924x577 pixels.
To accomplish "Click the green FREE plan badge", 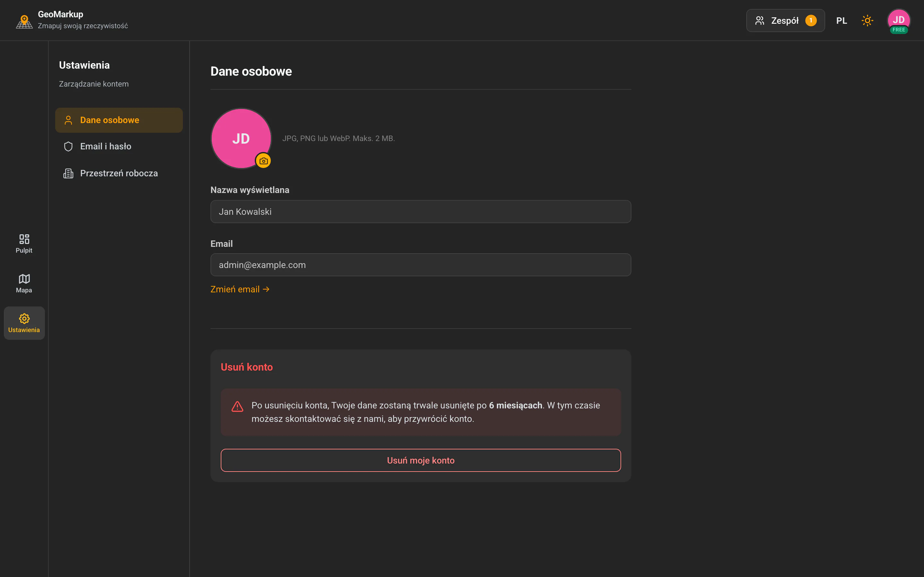I will (x=898, y=30).
